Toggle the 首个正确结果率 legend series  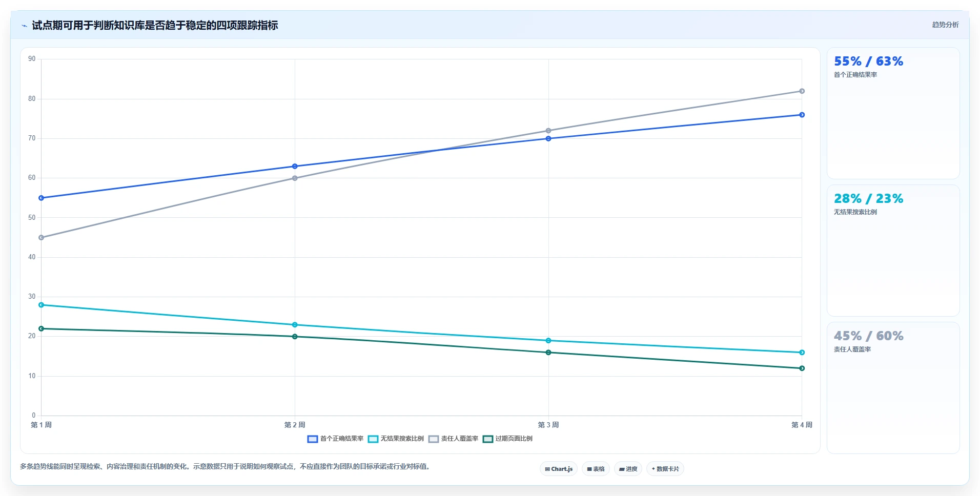[335, 439]
